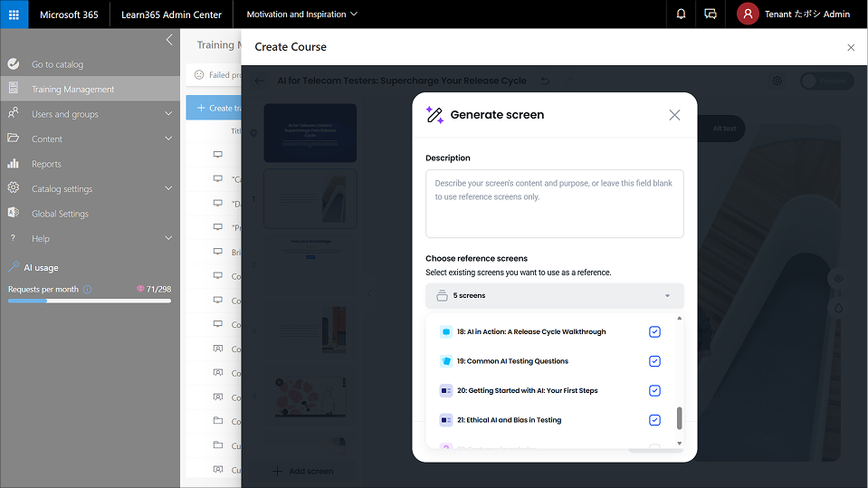Open the chat feedback icon
Image resolution: width=868 pixels, height=488 pixels.
point(711,14)
